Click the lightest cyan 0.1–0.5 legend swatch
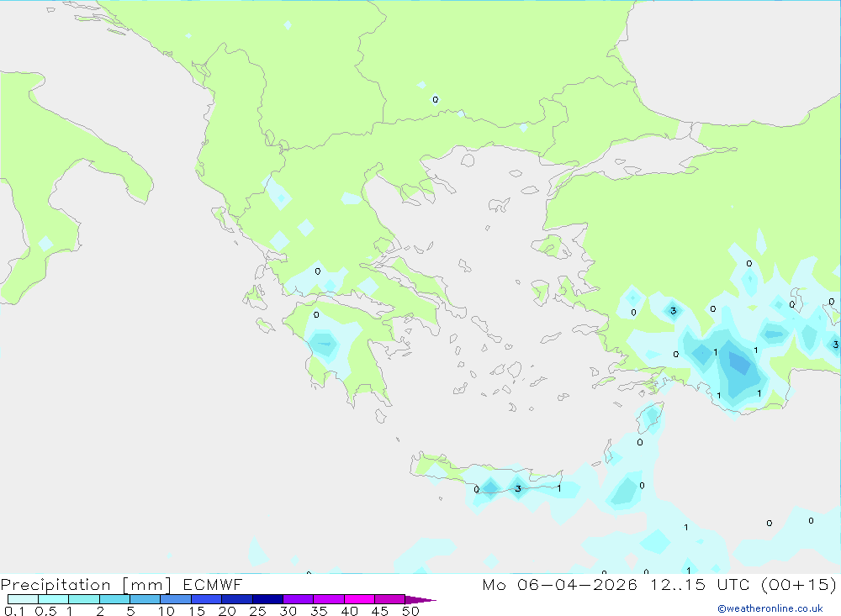This screenshot has width=841, height=616. [23, 599]
